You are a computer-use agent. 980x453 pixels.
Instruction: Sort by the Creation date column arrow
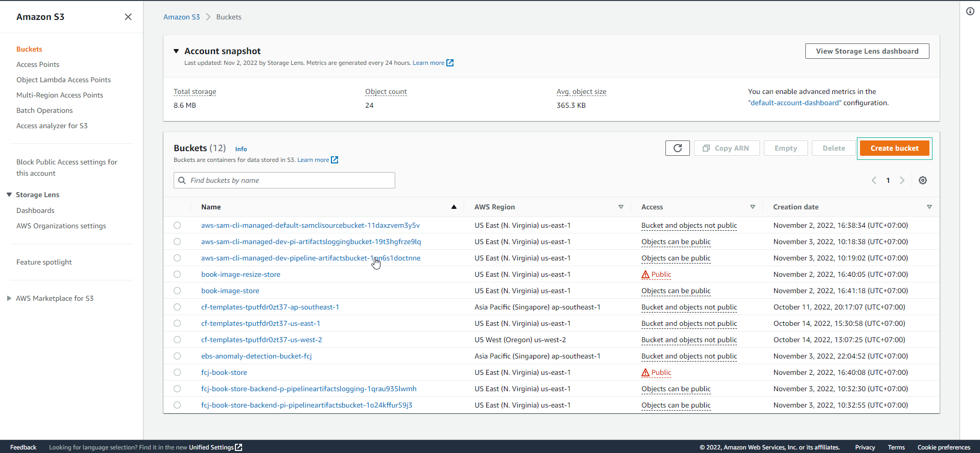(929, 207)
